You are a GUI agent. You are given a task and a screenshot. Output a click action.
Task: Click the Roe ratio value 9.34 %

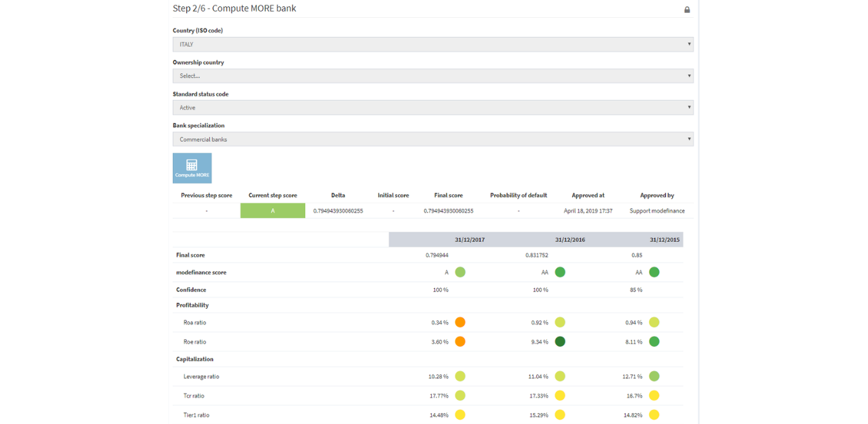(540, 342)
